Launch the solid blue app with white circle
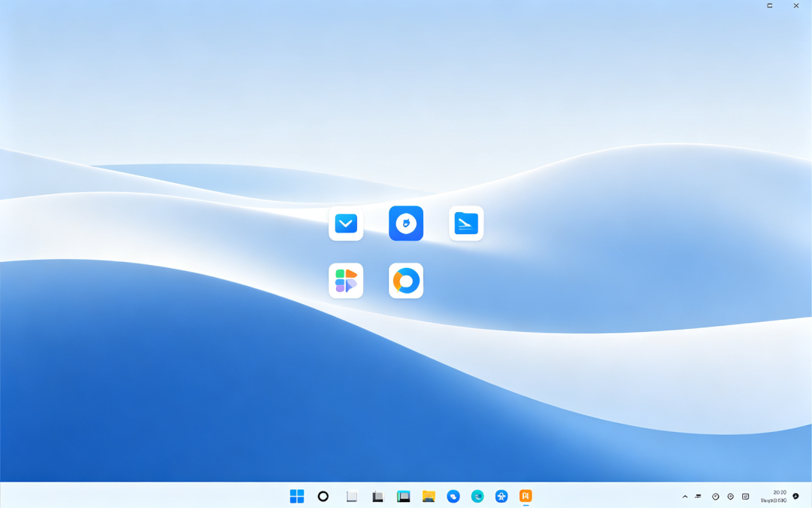The height and width of the screenshot is (508, 812). tap(406, 224)
